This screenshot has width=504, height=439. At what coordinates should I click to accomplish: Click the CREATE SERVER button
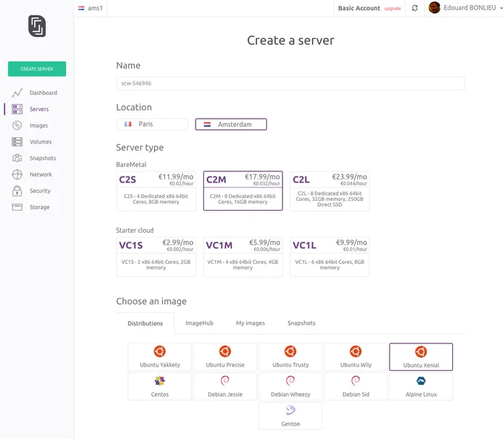point(37,69)
